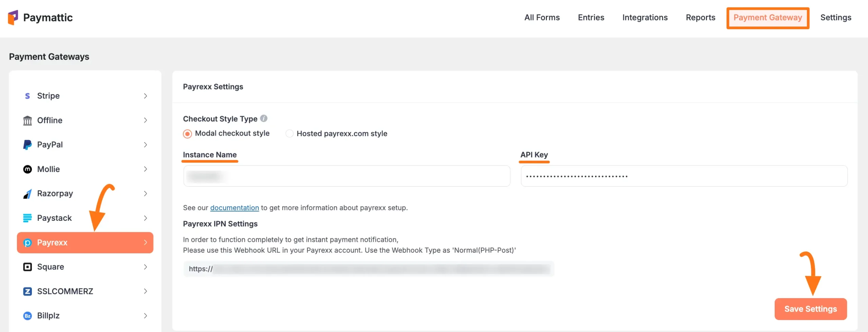Viewport: 868px width, 332px height.
Task: Click the Billplz gateway icon
Action: [27, 315]
